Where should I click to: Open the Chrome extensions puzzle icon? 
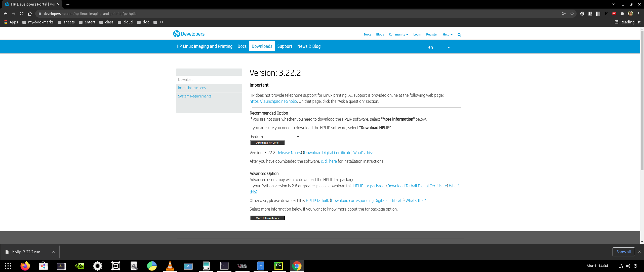tap(622, 14)
